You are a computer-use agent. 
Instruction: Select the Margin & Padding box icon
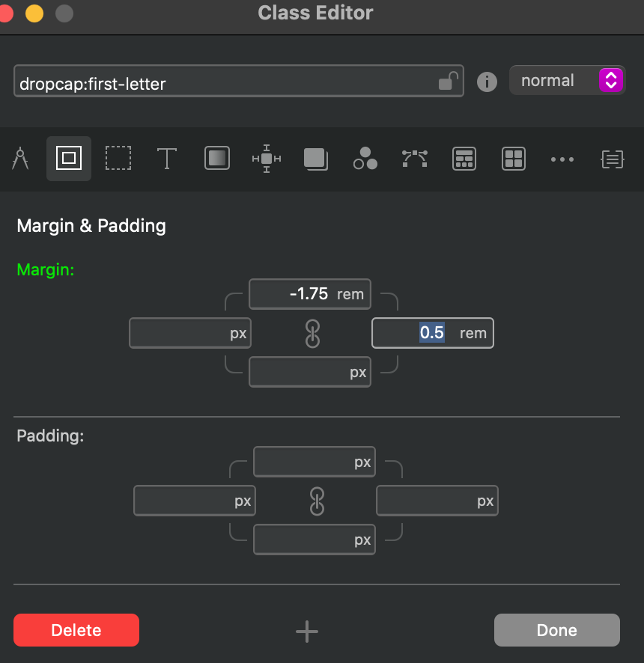tap(69, 159)
